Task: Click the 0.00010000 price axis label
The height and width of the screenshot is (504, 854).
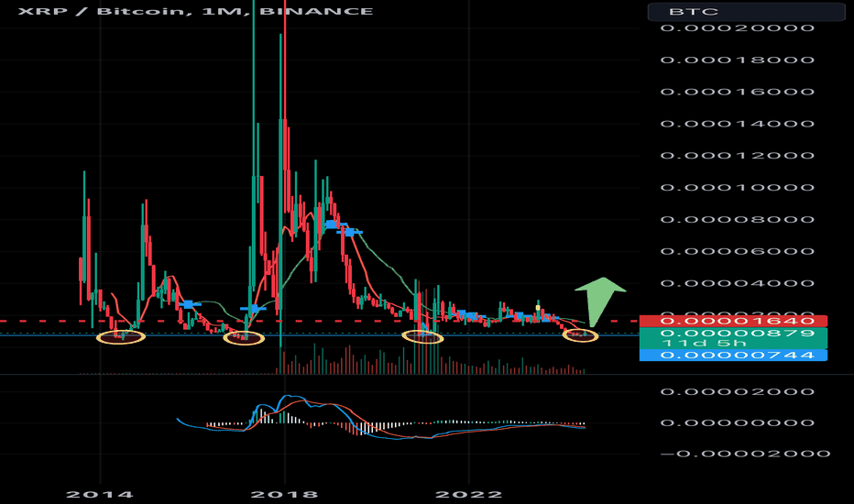Action: 738,188
